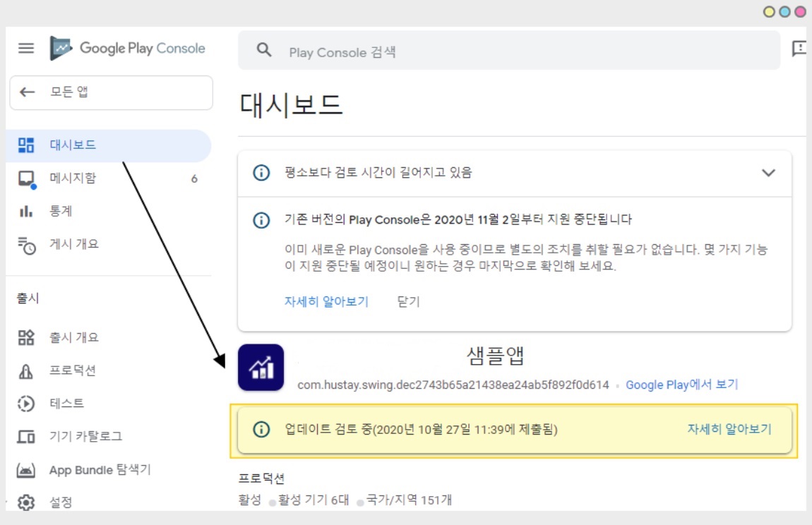Open Google Play에서 보기 link

681,385
